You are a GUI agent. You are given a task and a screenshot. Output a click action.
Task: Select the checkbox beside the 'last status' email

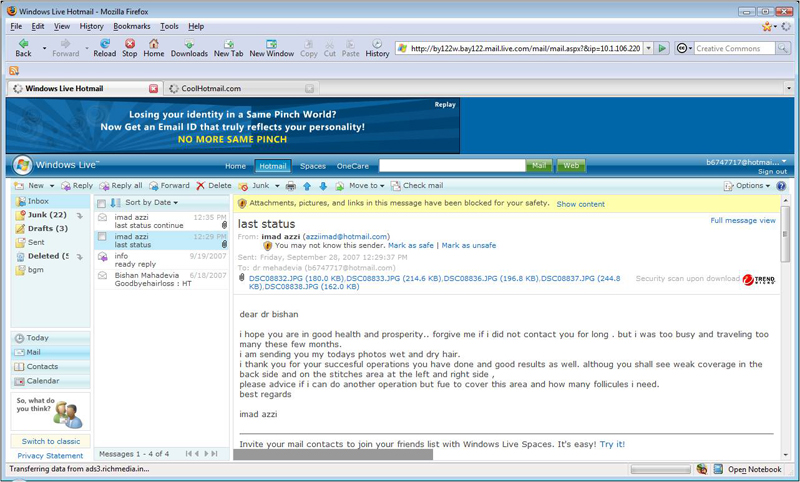click(102, 237)
